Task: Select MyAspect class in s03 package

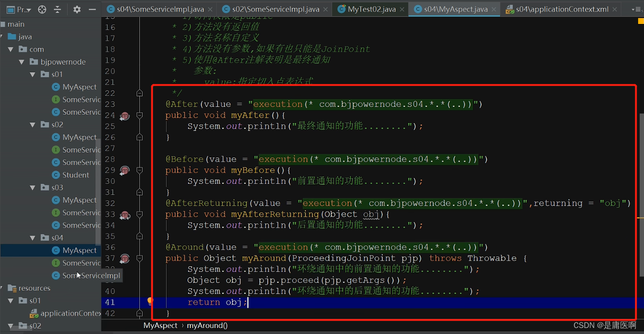Action: click(x=74, y=200)
